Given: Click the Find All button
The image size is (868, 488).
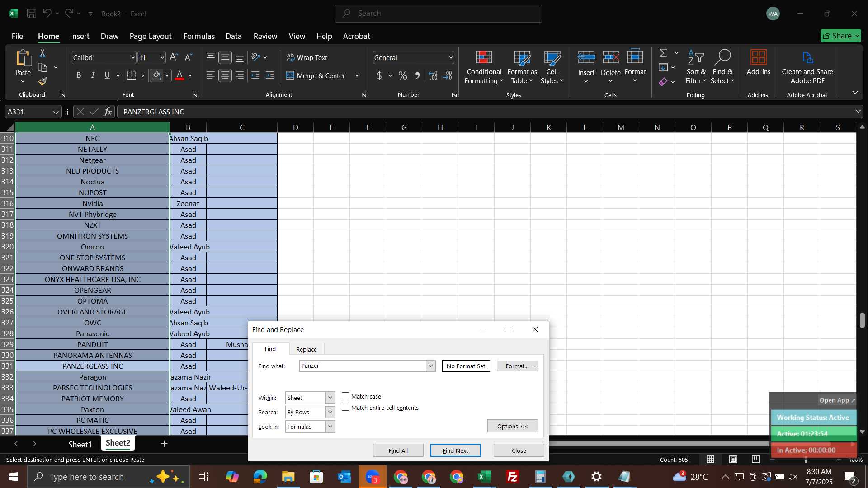Looking at the screenshot, I should tap(398, 450).
